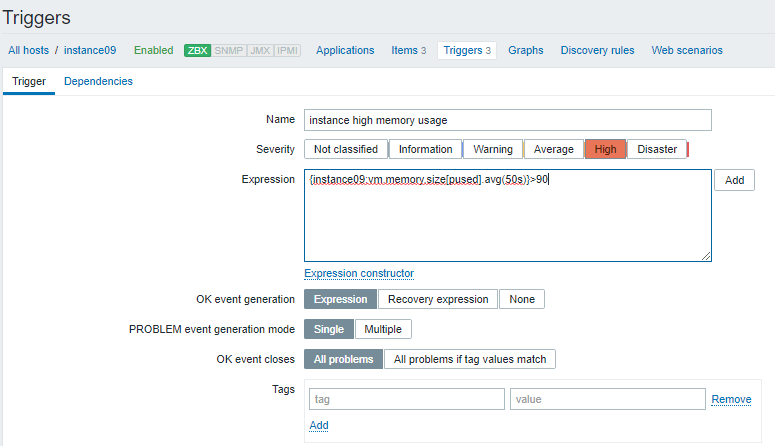Click the ZBX availability badge
Image resolution: width=775 pixels, height=446 pixels.
click(196, 50)
